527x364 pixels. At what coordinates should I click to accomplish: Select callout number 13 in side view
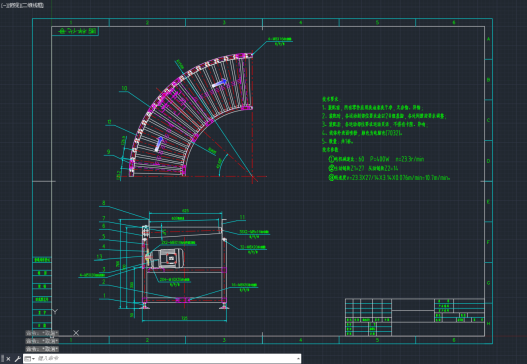pyautogui.click(x=99, y=256)
